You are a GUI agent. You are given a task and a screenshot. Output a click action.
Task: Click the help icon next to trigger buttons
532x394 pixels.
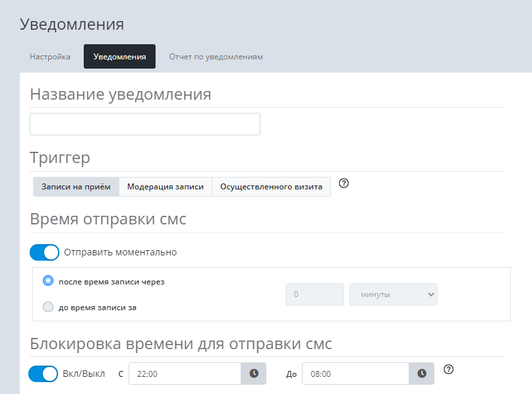(x=343, y=183)
